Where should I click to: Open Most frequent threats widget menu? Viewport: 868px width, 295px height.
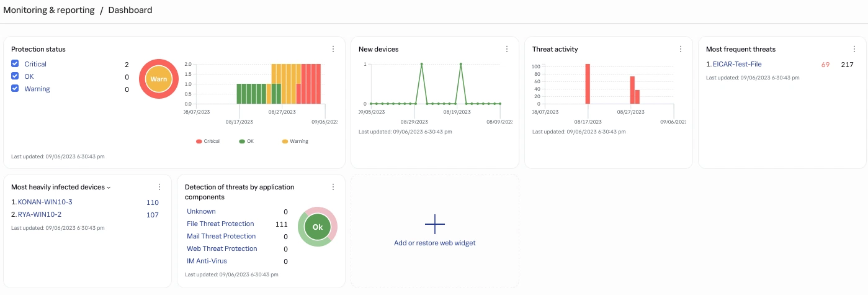[x=854, y=49]
